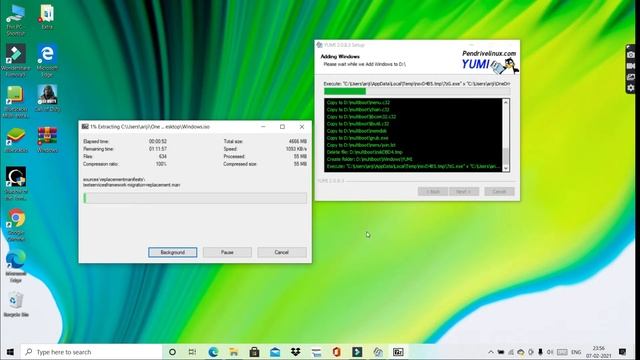Click the screen recorder camera icon

coord(631,55)
